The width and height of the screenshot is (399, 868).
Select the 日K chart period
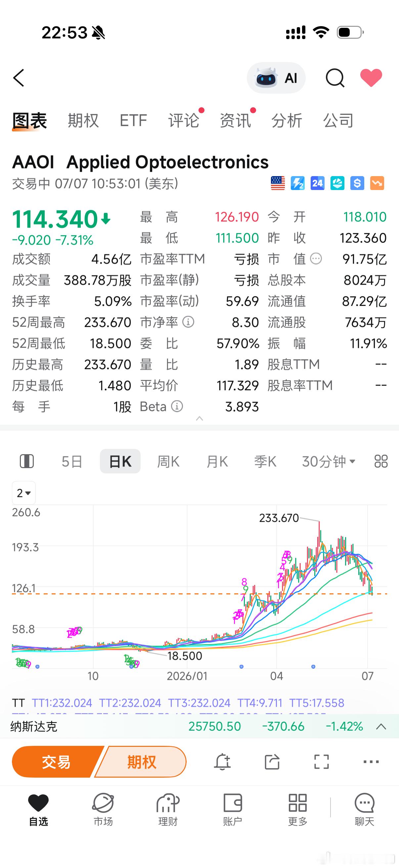[x=120, y=461]
